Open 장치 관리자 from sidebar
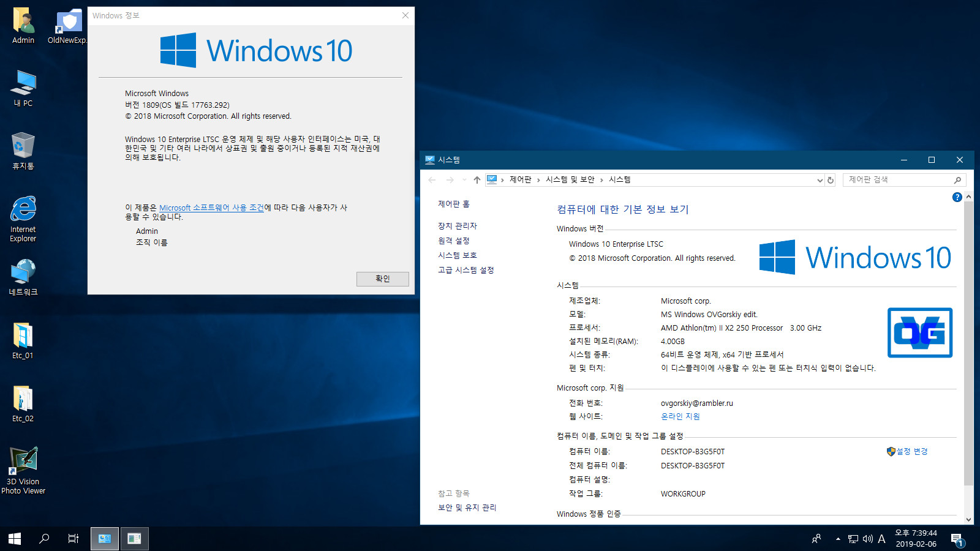 click(x=458, y=226)
